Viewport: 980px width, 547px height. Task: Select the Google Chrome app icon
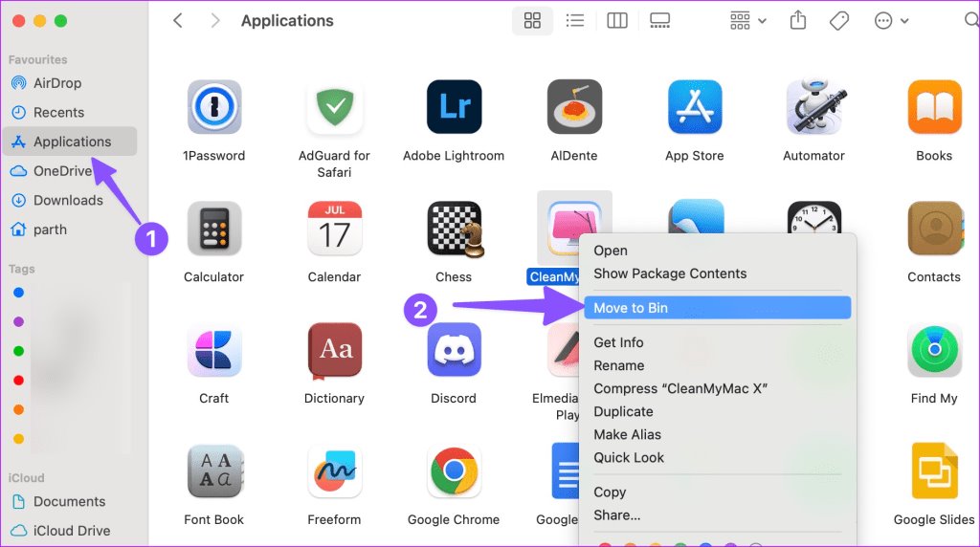coord(454,471)
